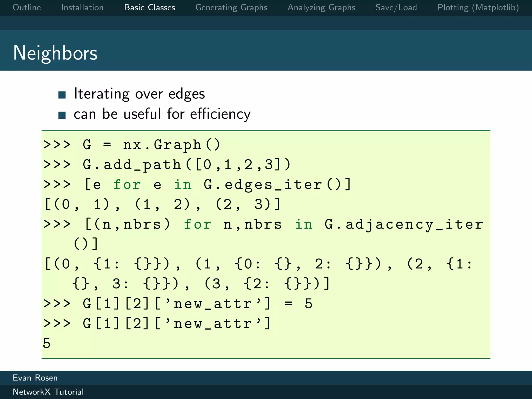Viewport: 532px width, 399px height.
Task: Go to the Installation section
Action: click(x=82, y=8)
